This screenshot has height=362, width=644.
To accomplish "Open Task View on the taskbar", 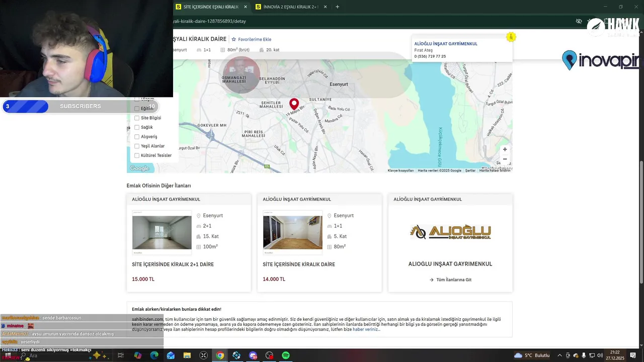I will tap(121, 355).
